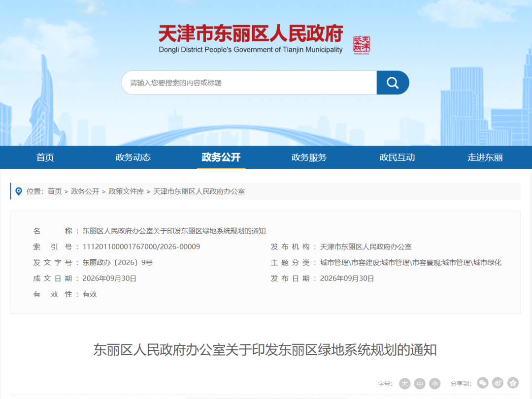The width and height of the screenshot is (532, 399).
Task: Click the large article headline
Action: click(265, 350)
